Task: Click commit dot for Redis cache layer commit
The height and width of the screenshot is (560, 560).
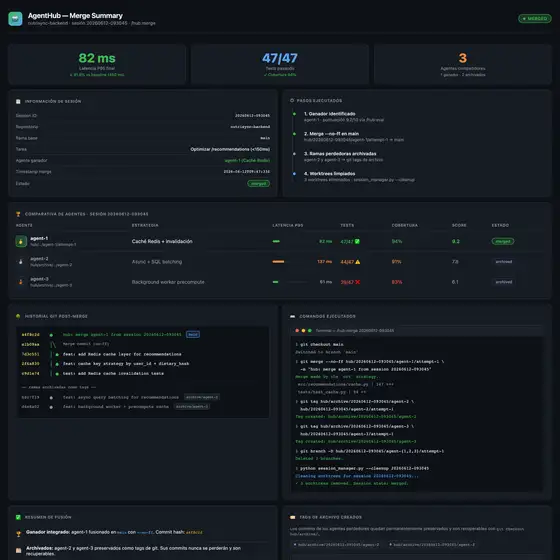Action: 57,354
